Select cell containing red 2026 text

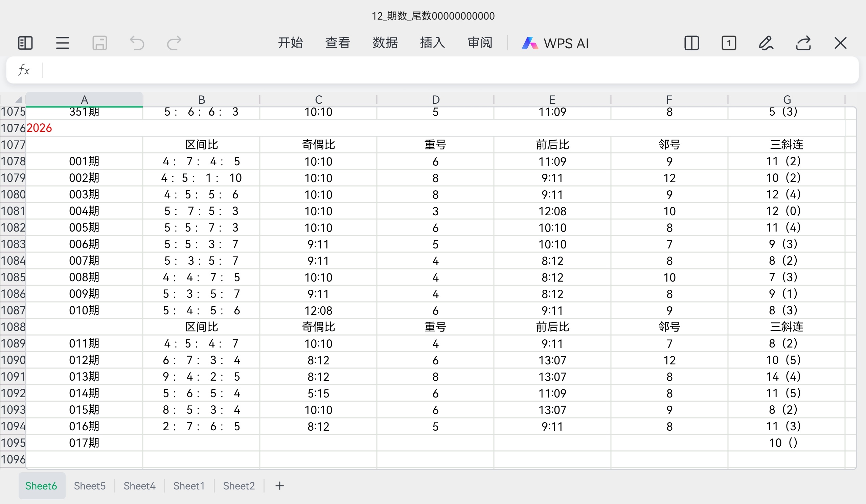[39, 128]
